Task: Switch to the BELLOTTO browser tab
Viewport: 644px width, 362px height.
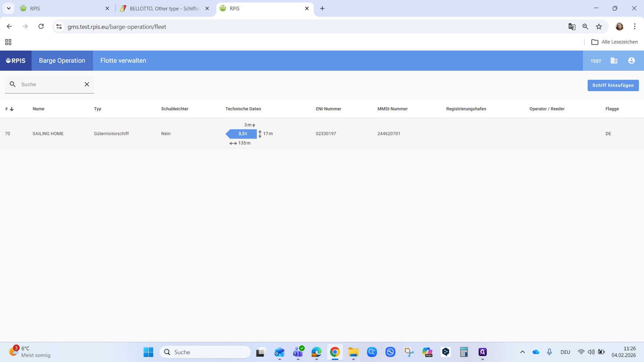Action: point(164,8)
